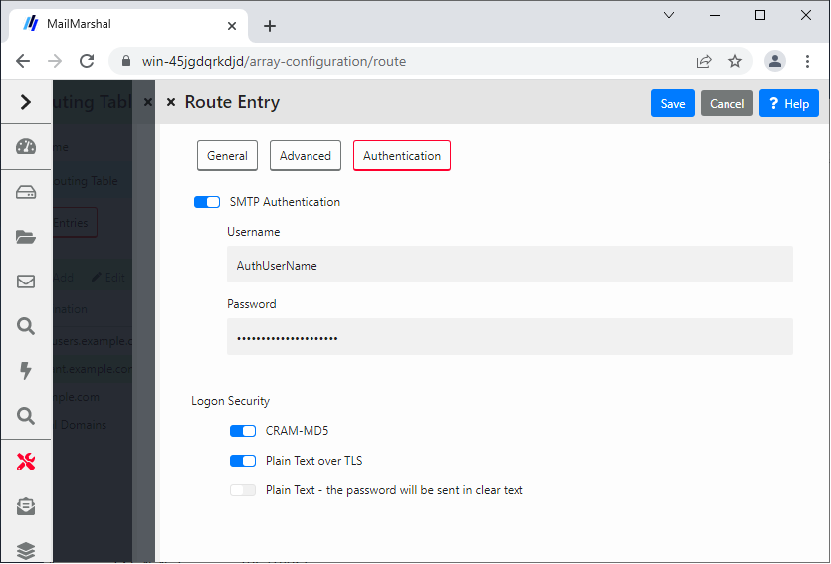The height and width of the screenshot is (564, 831).
Task: Click the server drive icon in sidebar
Action: click(25, 192)
